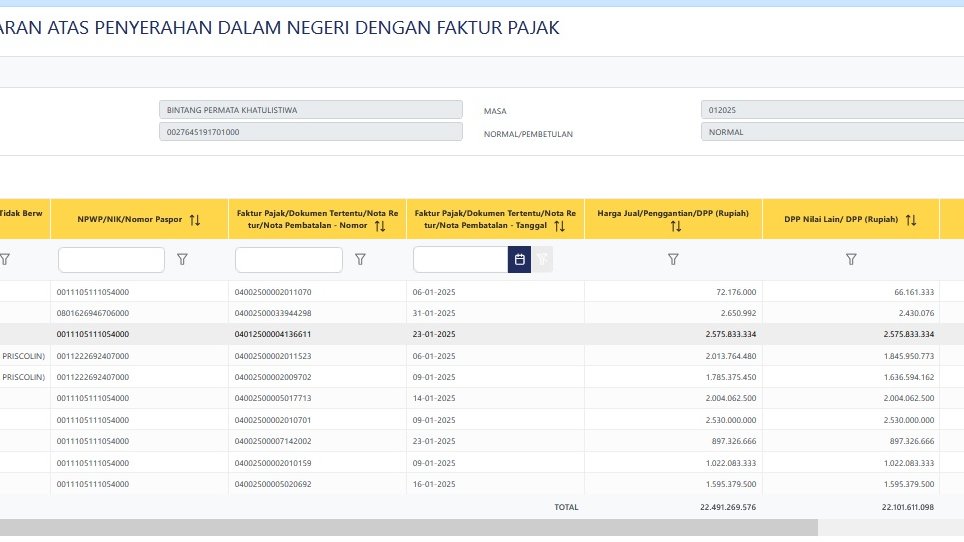This screenshot has height=542, width=964.
Task: Select the BINTANG PERMATA KHATULISTIWA name field
Action: click(310, 110)
